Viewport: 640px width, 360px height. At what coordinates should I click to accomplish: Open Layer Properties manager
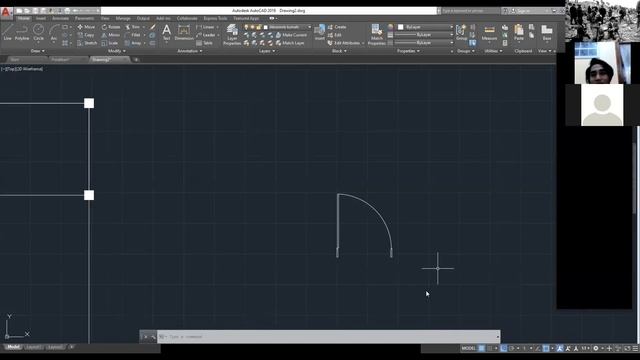(232, 34)
